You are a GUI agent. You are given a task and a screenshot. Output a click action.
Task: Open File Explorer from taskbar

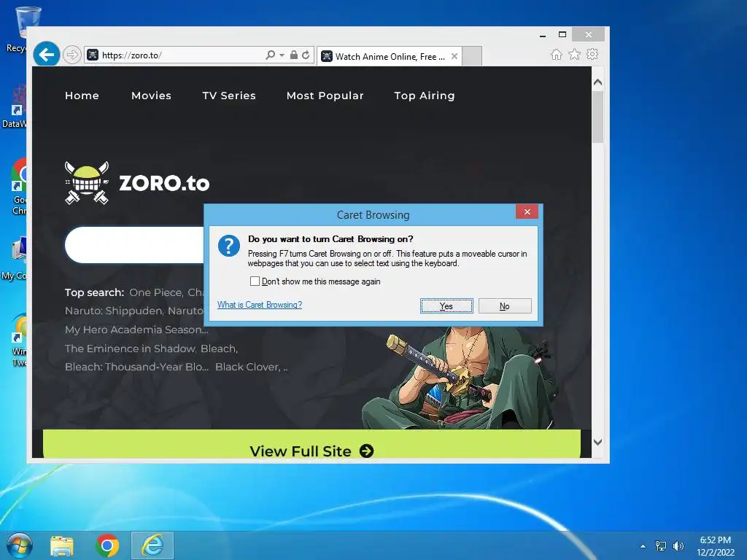point(62,545)
